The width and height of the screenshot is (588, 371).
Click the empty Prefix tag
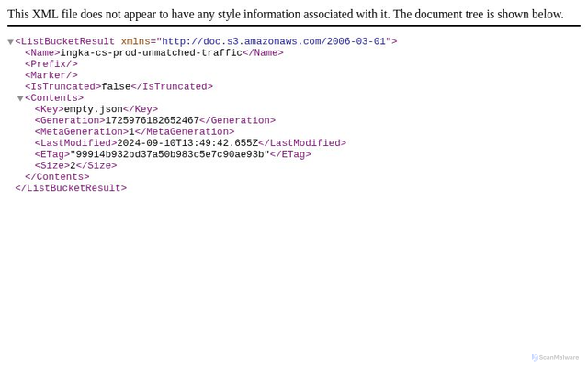(51, 64)
